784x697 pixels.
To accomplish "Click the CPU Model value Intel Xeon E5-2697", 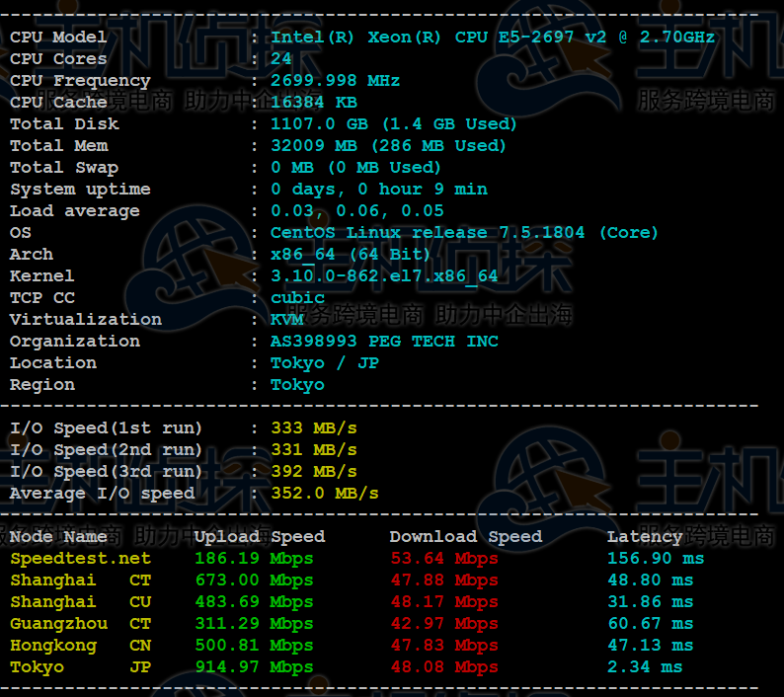I will (493, 38).
